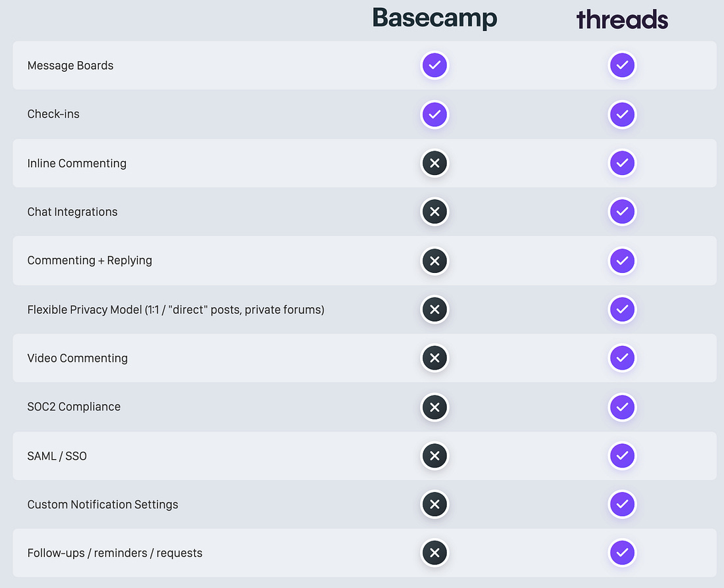Select the Message Boards feature label
Image resolution: width=724 pixels, height=588 pixels.
70,66
